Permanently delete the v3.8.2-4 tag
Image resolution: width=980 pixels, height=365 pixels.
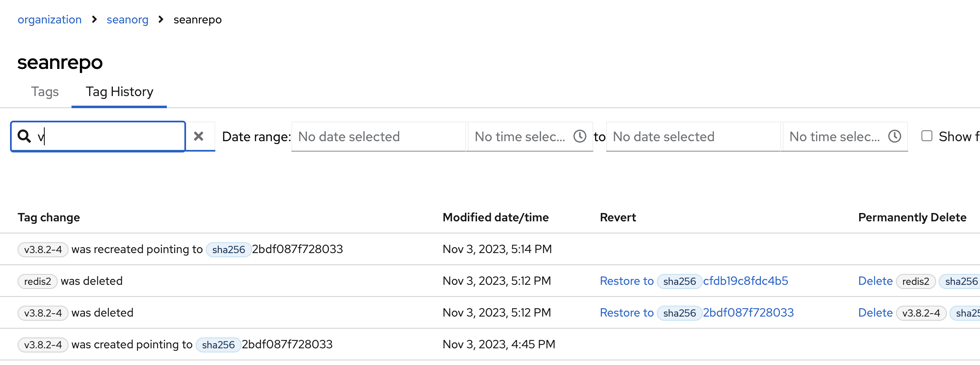(x=875, y=313)
